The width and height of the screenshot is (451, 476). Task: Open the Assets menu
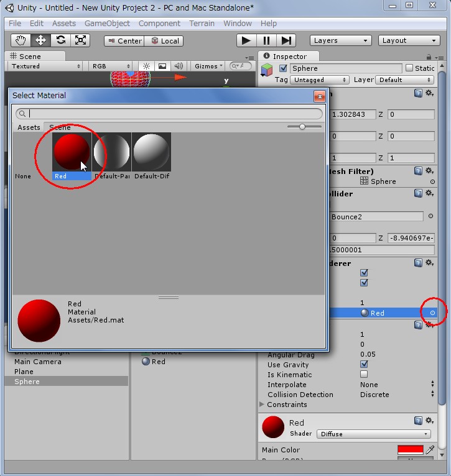tap(64, 24)
